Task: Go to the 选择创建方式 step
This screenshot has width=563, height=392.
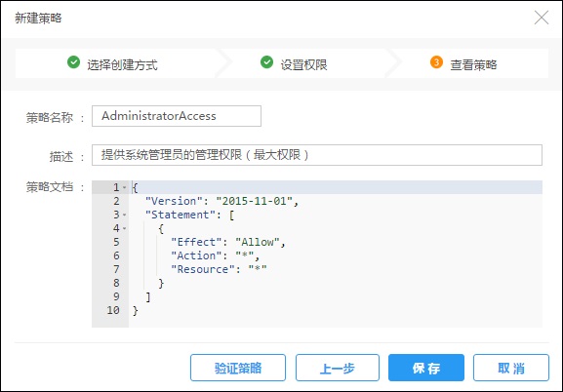Action: tap(122, 65)
